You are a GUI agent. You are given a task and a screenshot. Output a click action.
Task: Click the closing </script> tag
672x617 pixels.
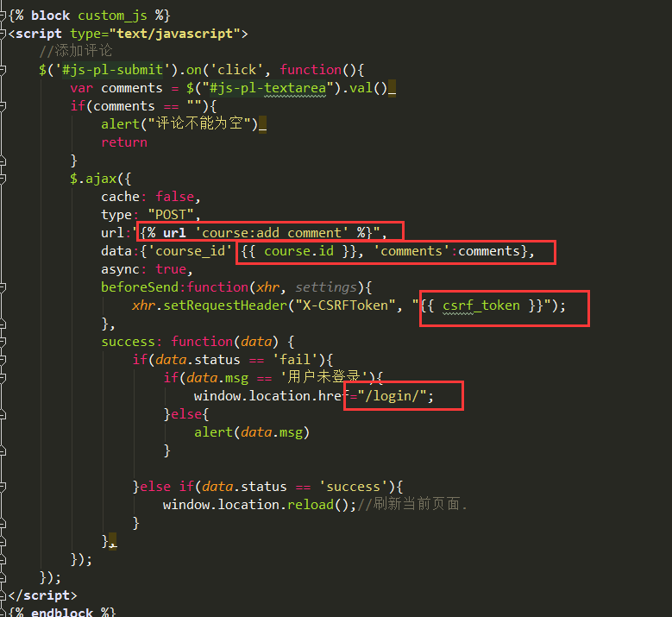point(42,595)
